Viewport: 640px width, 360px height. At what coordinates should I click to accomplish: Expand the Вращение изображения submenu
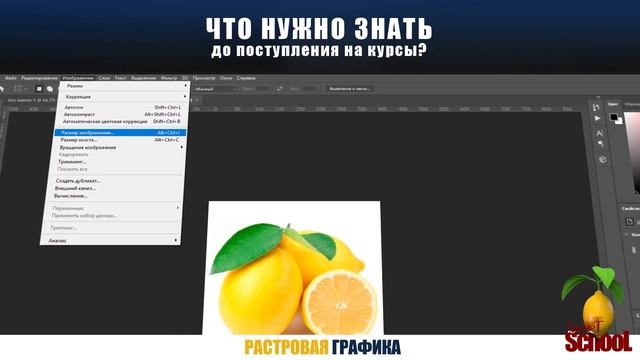click(118, 147)
